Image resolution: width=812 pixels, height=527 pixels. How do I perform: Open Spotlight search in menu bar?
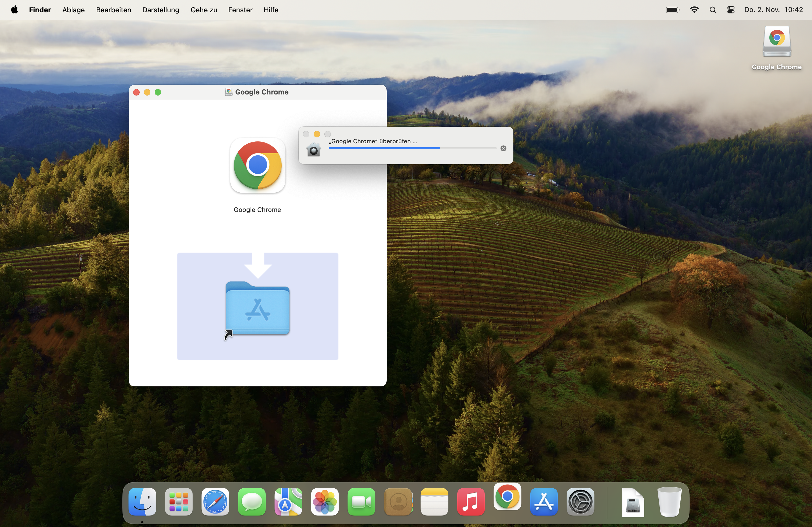point(713,10)
